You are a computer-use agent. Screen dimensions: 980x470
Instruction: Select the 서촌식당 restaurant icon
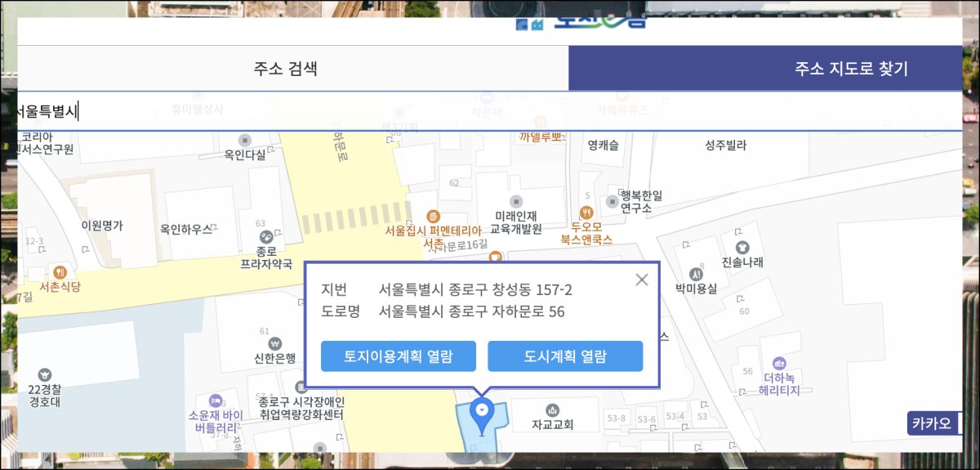59,272
